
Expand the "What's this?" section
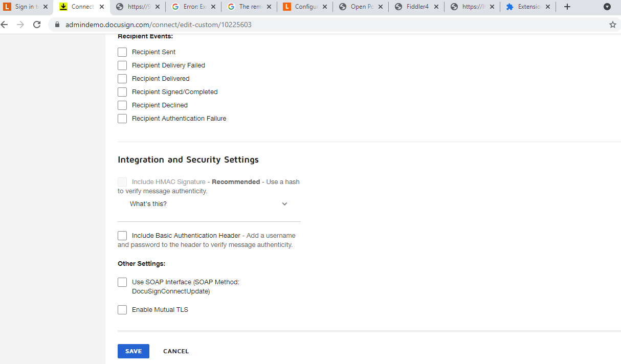(148, 204)
